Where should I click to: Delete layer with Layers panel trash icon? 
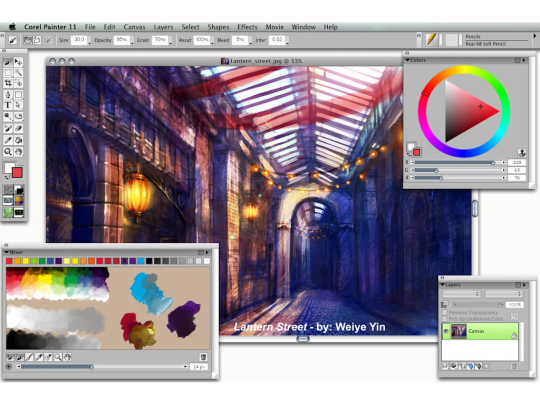[x=514, y=366]
